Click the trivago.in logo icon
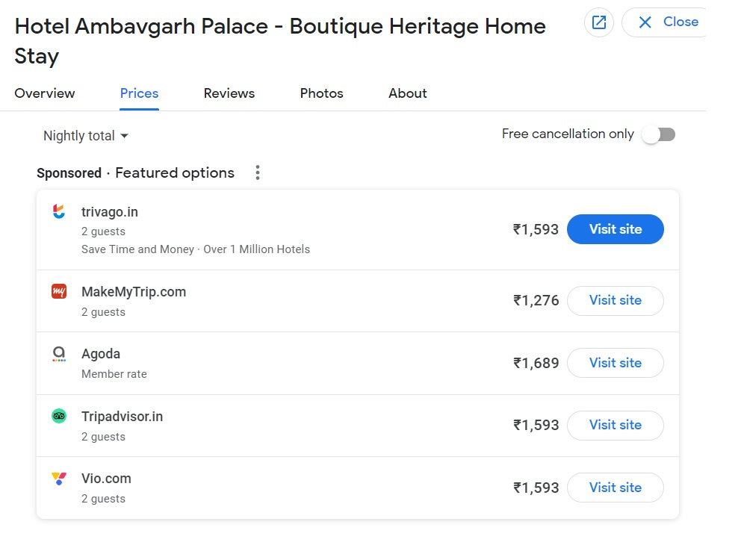Image resolution: width=747 pixels, height=560 pixels. click(59, 211)
